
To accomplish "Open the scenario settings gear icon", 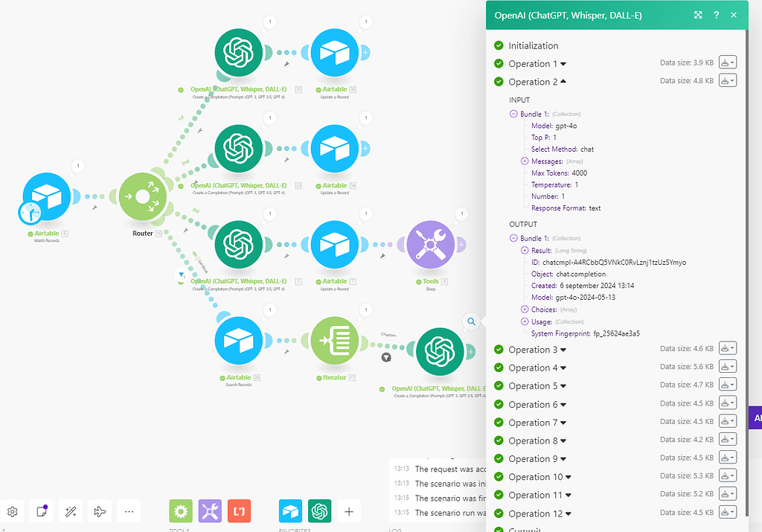I will [13, 511].
